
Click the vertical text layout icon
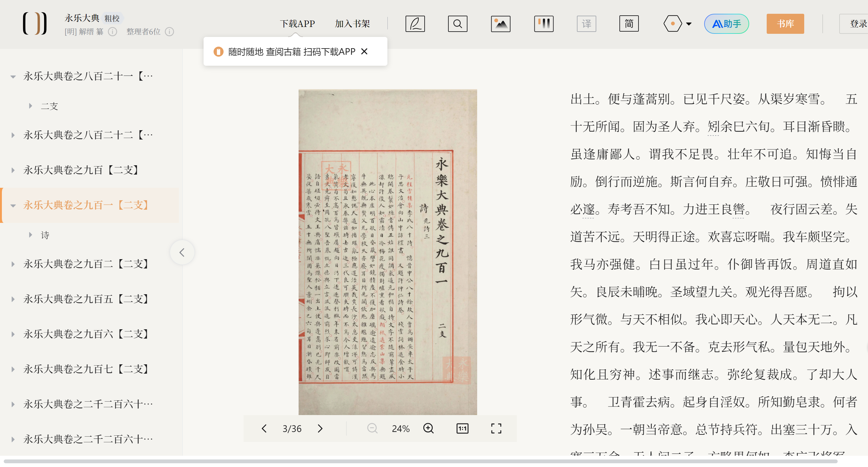point(543,23)
